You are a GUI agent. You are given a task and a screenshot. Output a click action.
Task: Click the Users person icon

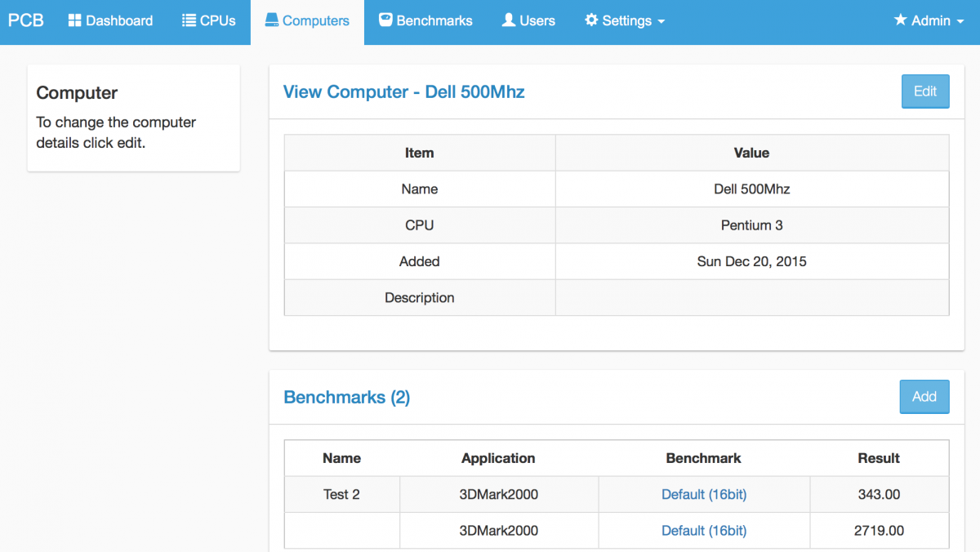[509, 20]
